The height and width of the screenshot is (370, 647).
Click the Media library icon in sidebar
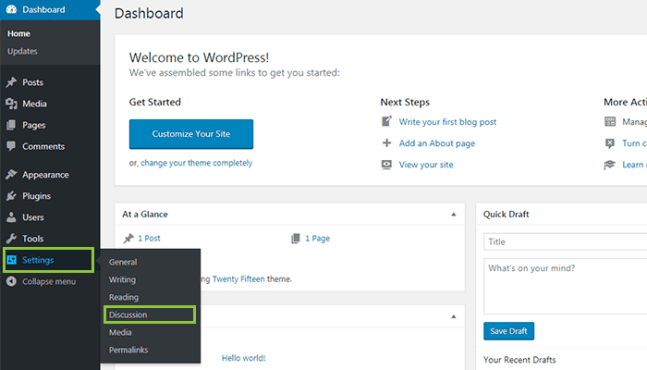coord(11,104)
